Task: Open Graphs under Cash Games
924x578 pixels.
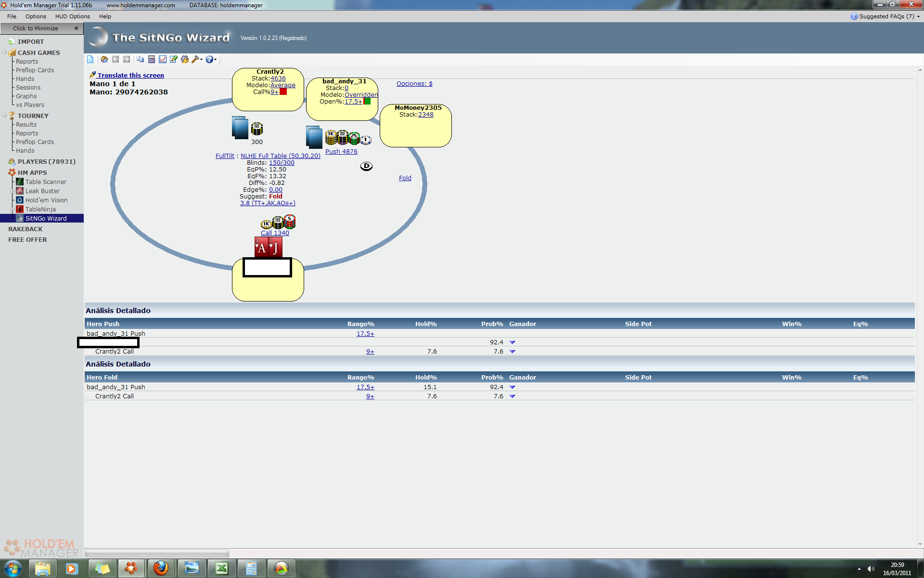Action: 26,96
